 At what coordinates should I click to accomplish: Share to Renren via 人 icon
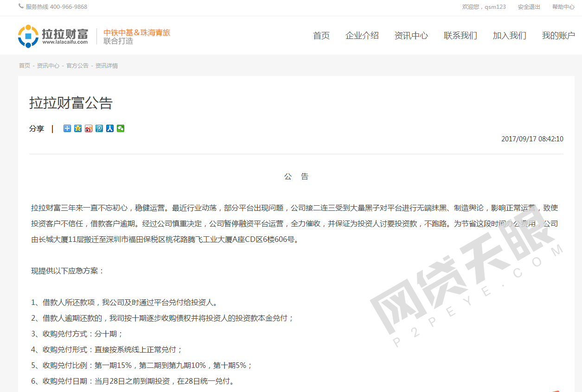click(x=110, y=128)
